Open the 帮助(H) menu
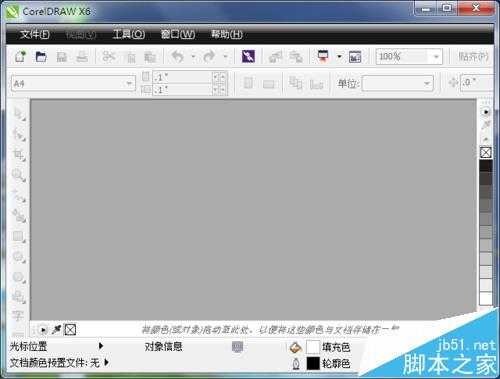Image resolution: width=500 pixels, height=379 pixels. pos(227,34)
